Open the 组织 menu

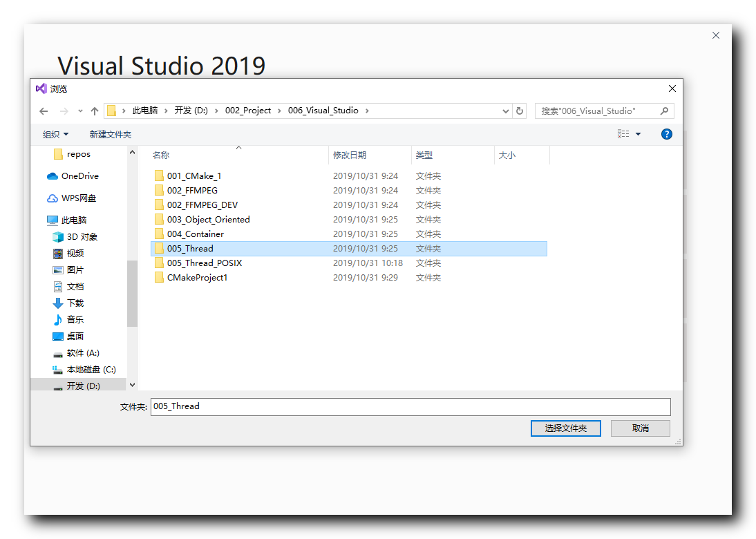point(55,135)
